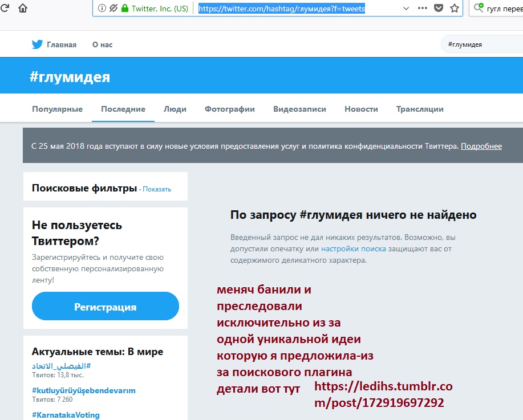Open the О нас link
The height and width of the screenshot is (420, 523).
(x=103, y=44)
